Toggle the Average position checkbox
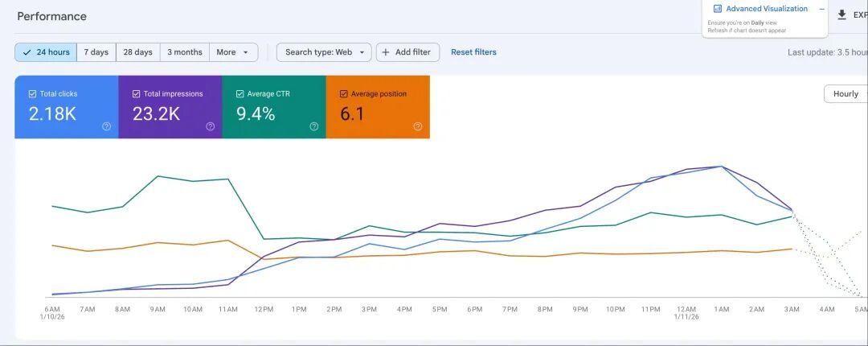The height and width of the screenshot is (346, 868). pyautogui.click(x=344, y=93)
